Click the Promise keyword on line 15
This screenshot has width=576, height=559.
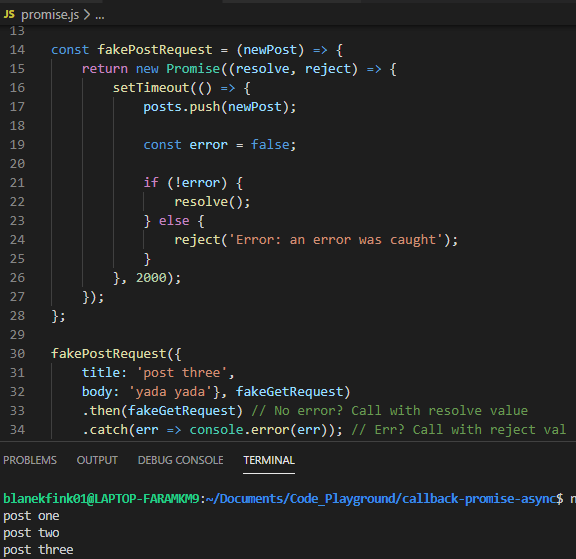193,69
